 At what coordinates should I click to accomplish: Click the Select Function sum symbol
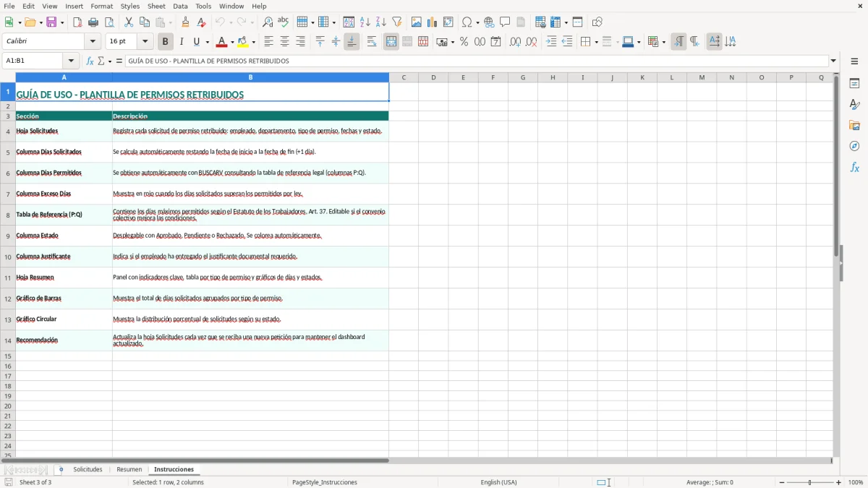coord(101,61)
